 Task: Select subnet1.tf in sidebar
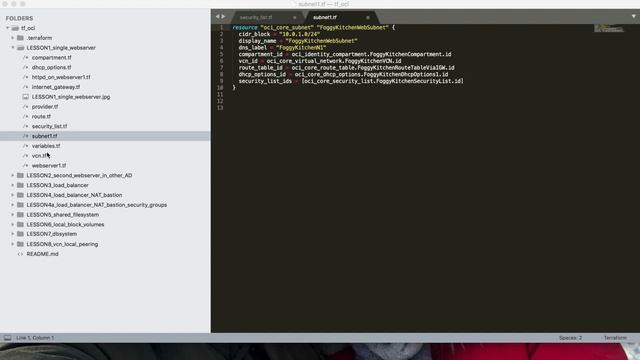coord(44,136)
